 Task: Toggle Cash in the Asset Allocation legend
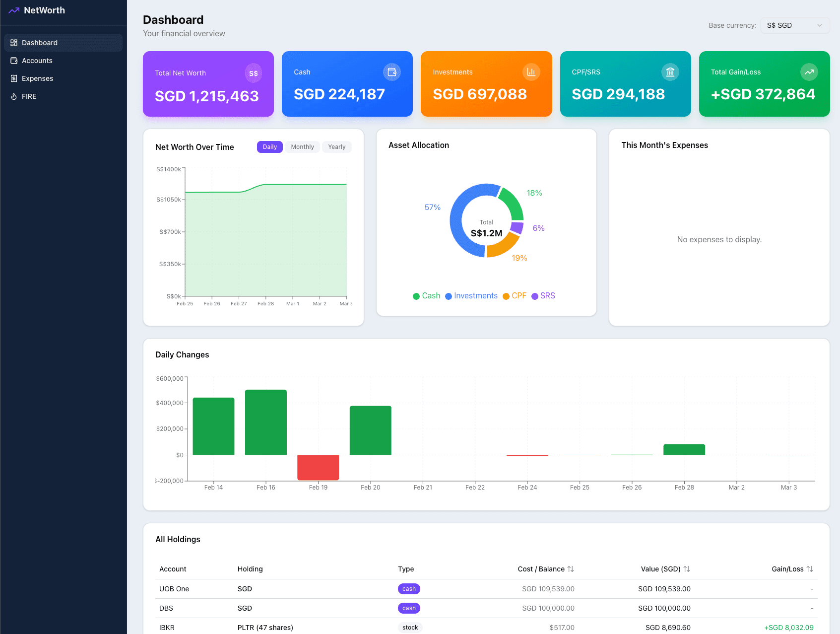426,295
